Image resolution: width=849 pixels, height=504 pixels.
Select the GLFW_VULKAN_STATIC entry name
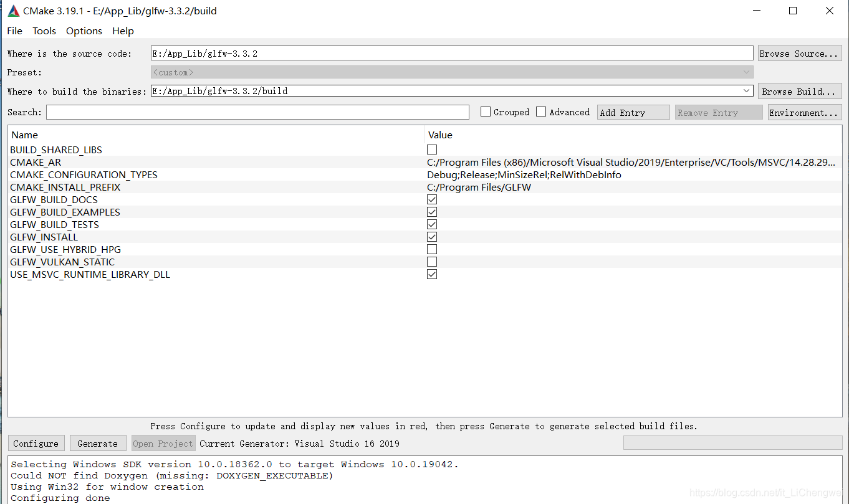click(62, 262)
